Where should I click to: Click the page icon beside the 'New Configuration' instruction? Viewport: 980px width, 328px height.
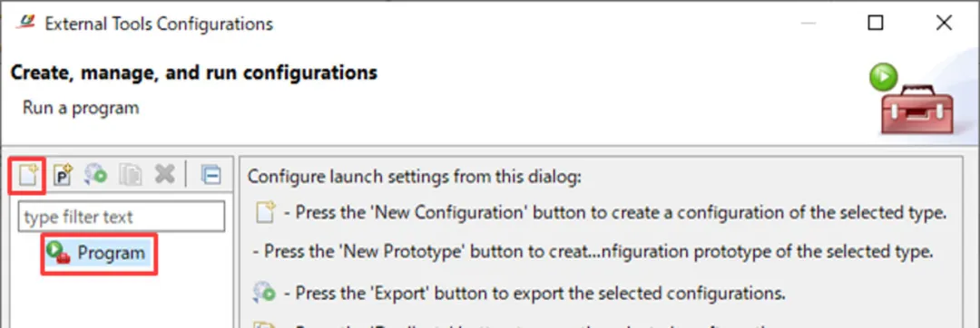[266, 213]
